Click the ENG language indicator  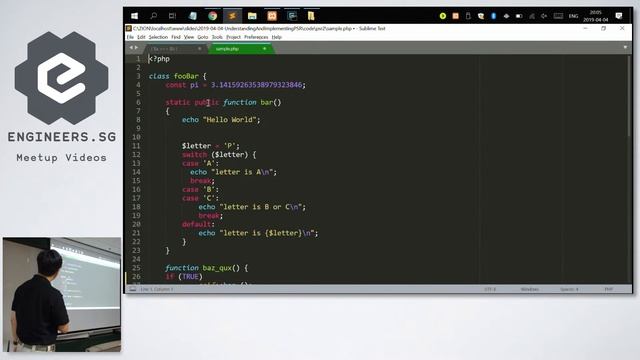coord(573,16)
